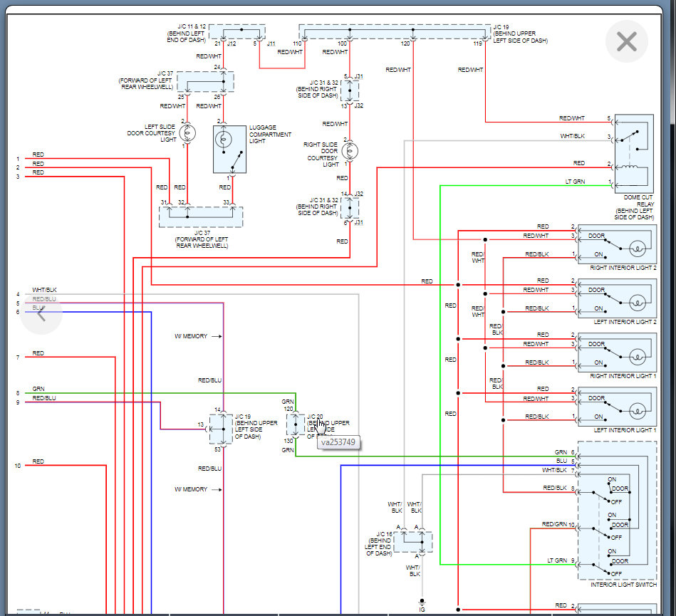Click the page scrollbar on the right edge
This screenshot has height=616, width=676.
672,308
